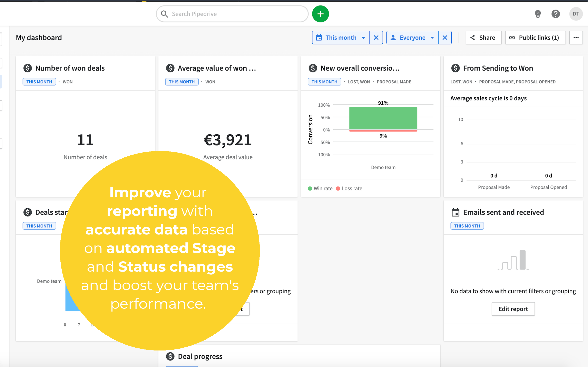Toggle the Loss rate legend item
Viewport: 588px width, 367px height.
(349, 188)
